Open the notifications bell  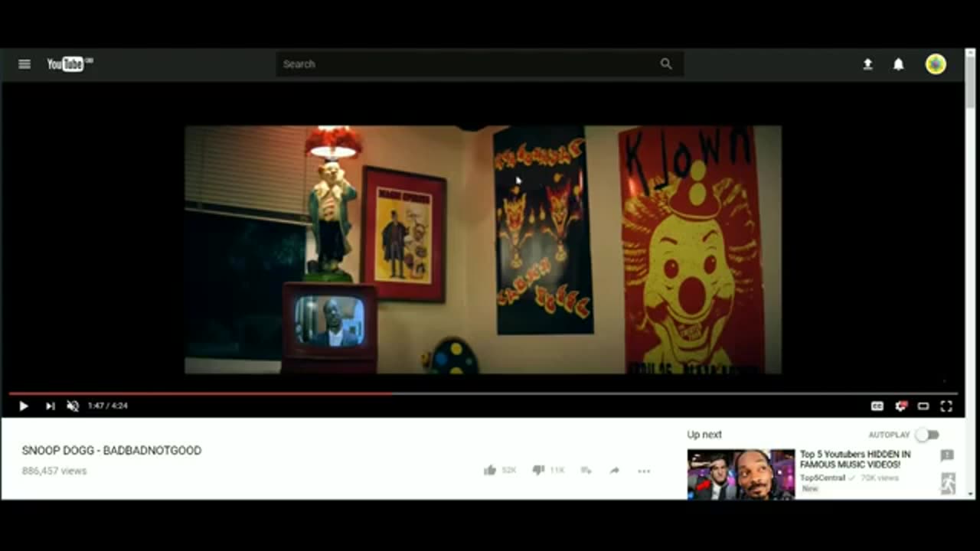point(899,64)
